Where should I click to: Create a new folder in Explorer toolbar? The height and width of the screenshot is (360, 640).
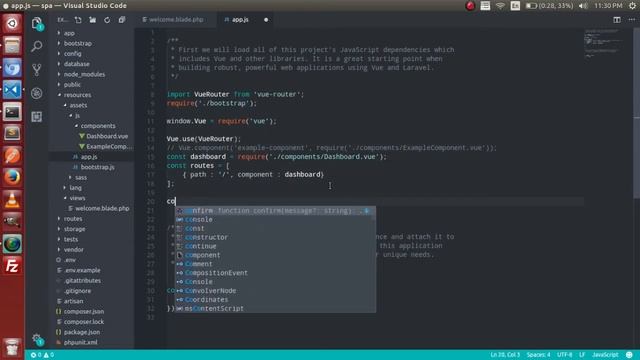tap(93, 20)
